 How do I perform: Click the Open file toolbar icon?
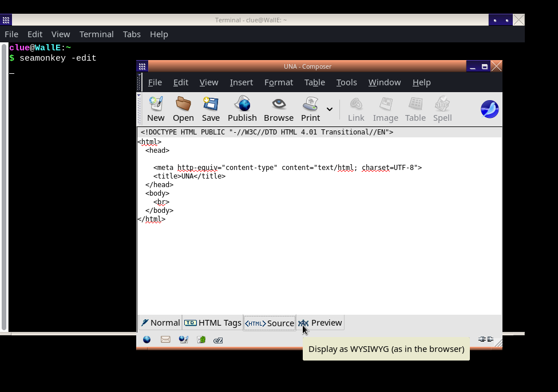(183, 109)
